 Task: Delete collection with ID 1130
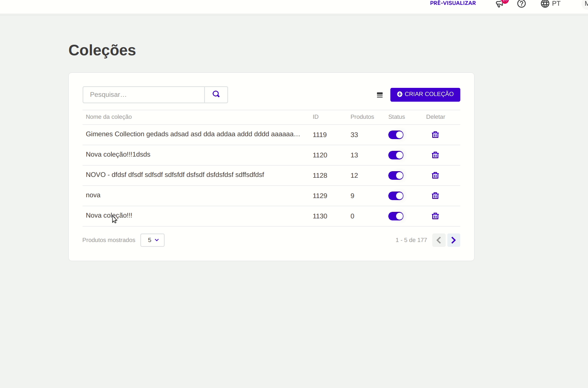click(435, 216)
